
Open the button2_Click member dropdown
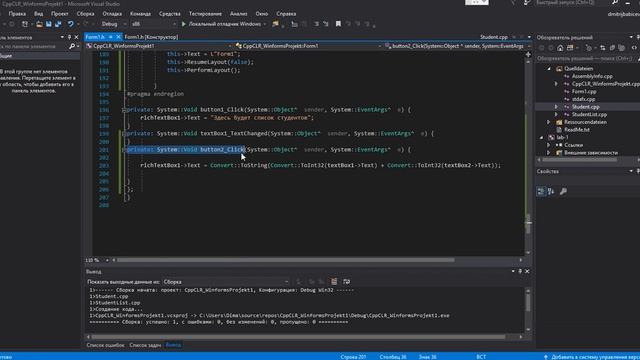[x=457, y=46]
